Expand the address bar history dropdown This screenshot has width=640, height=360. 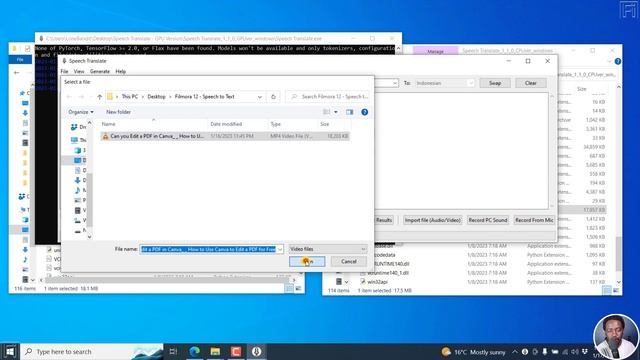click(260, 97)
